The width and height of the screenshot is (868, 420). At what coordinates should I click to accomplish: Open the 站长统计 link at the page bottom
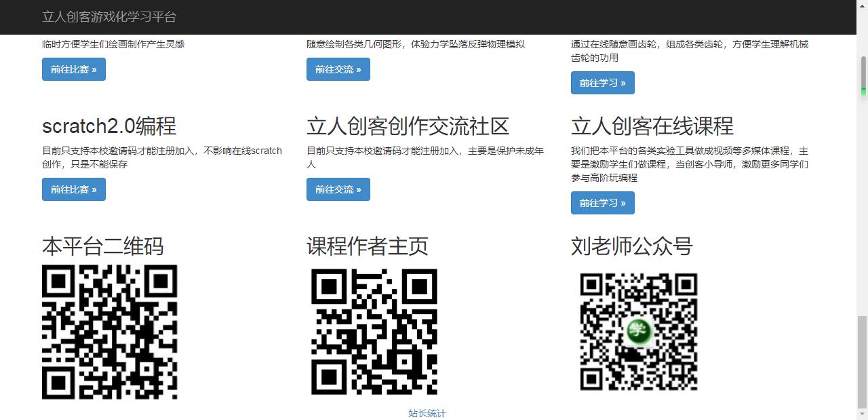click(427, 413)
